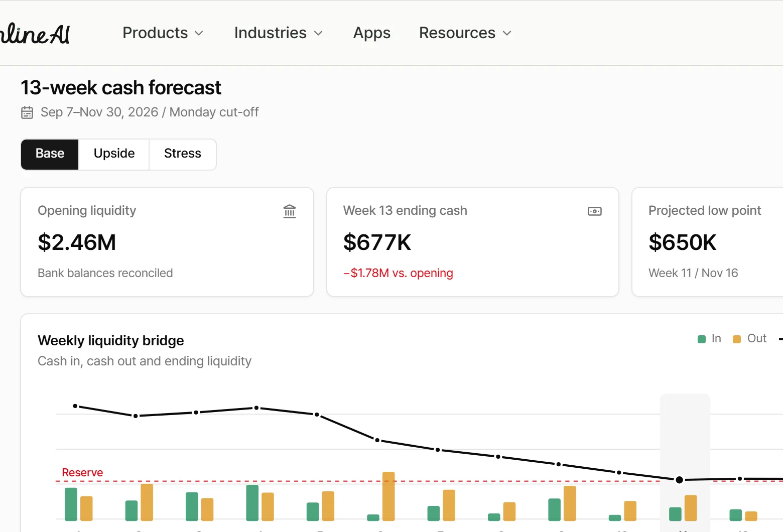Click the chart subtitle Cash in, cash out and ending liquidity
The width and height of the screenshot is (783, 532).
point(145,361)
